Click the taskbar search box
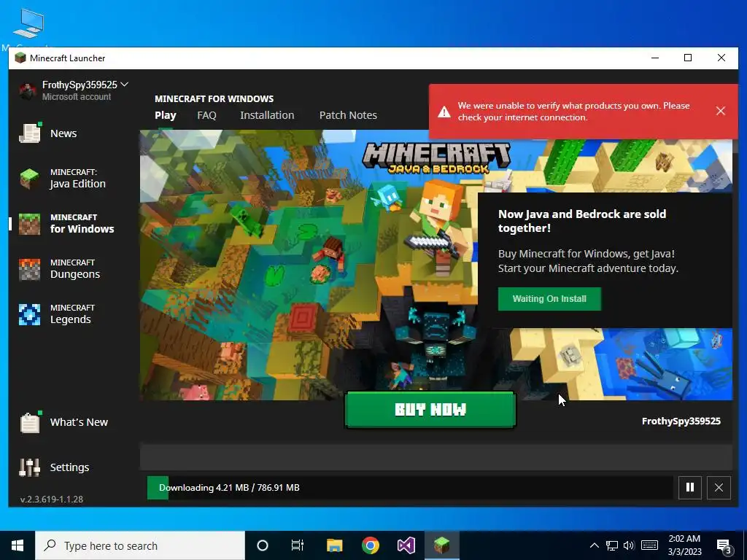Image resolution: width=747 pixels, height=560 pixels. [x=140, y=545]
